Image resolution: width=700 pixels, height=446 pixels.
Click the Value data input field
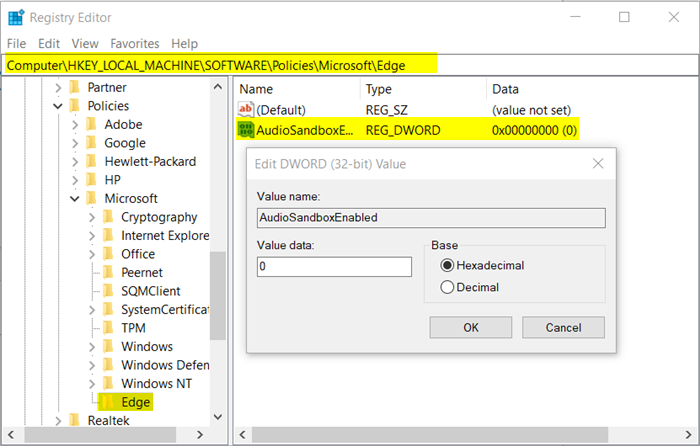click(334, 267)
